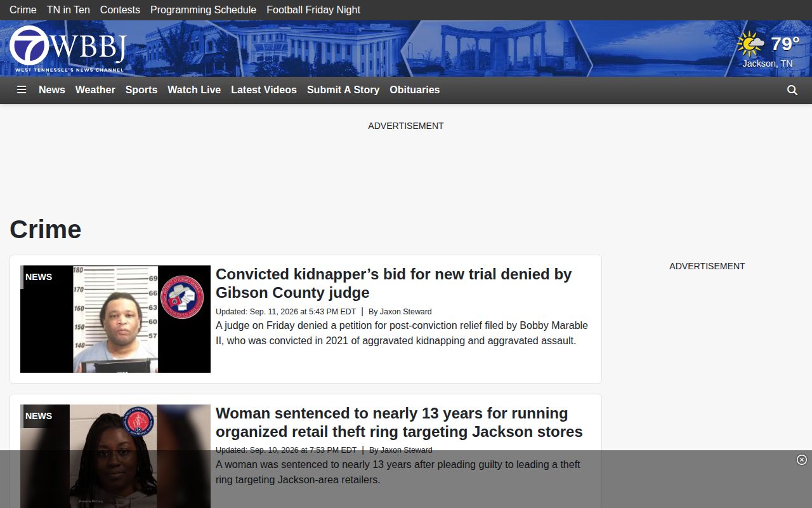Click the byline on the kidnapper article
The width and height of the screenshot is (812, 508).
pyautogui.click(x=400, y=312)
